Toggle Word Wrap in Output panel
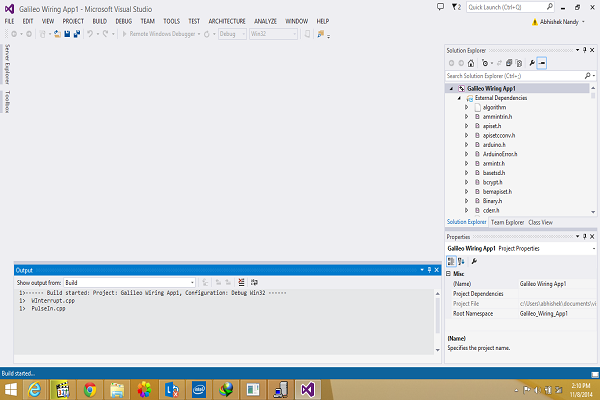 point(254,282)
